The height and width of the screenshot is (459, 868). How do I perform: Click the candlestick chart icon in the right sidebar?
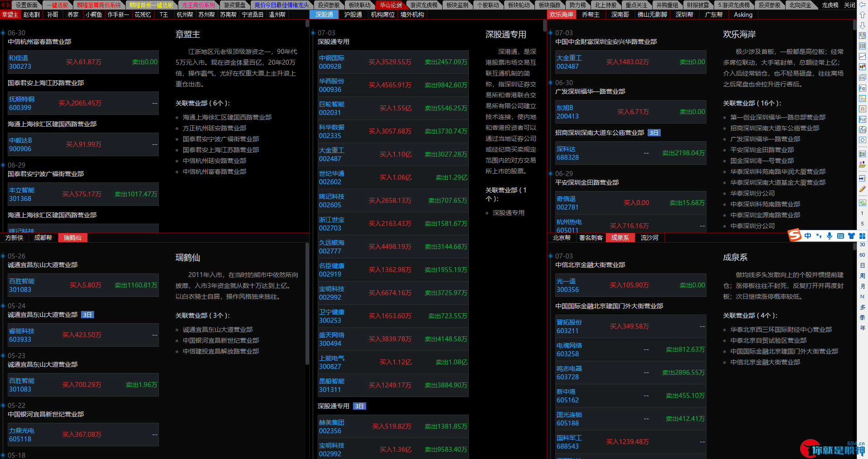(862, 67)
